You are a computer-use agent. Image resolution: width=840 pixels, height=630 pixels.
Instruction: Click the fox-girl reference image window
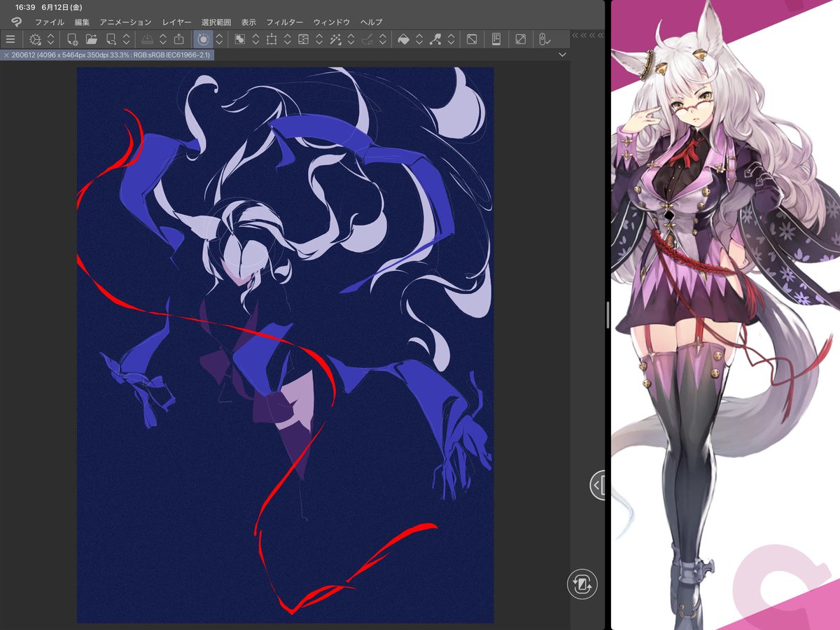(725, 315)
